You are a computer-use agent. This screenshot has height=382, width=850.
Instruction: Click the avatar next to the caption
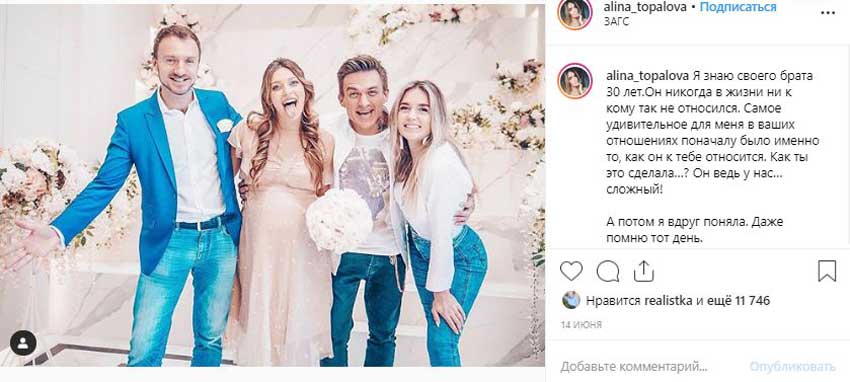575,81
